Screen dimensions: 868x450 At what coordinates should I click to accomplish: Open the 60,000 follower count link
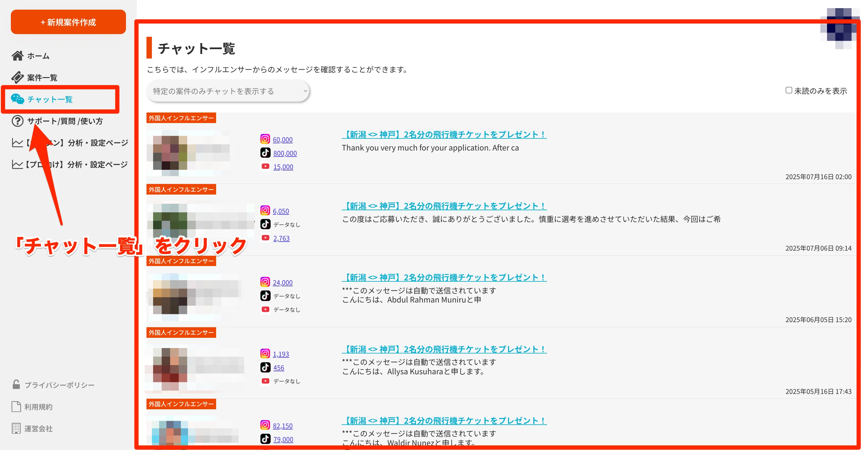(x=283, y=140)
